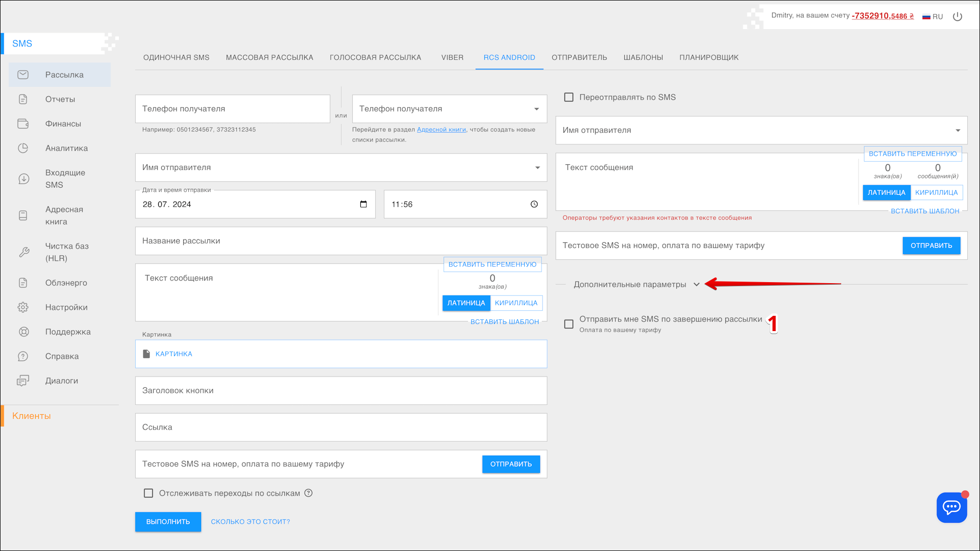Click the power logout icon

coord(958,16)
